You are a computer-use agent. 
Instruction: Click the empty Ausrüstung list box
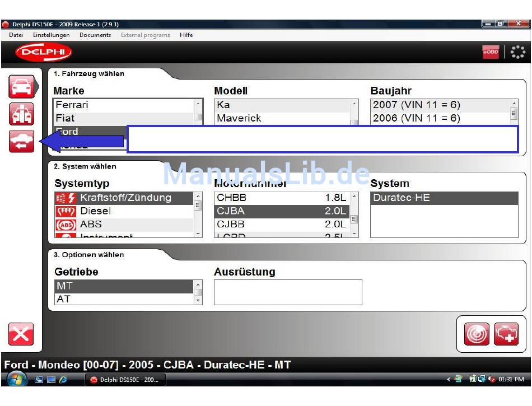pyautogui.click(x=288, y=292)
